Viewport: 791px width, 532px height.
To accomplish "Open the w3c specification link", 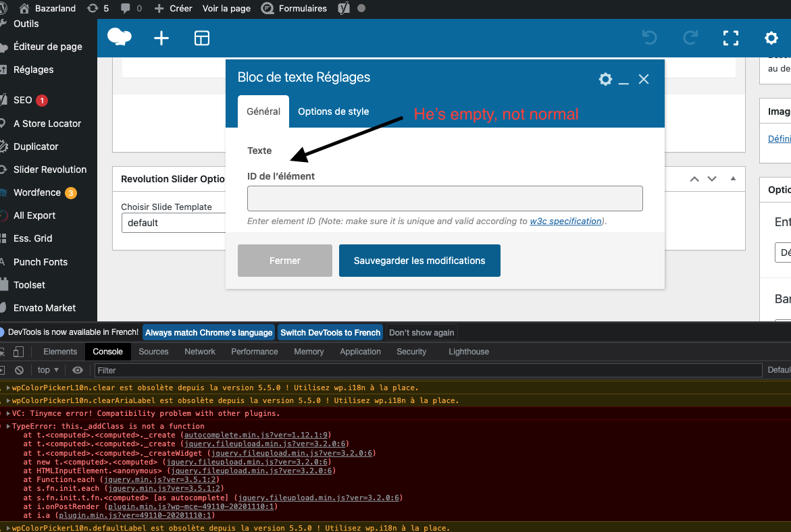I will [x=565, y=221].
